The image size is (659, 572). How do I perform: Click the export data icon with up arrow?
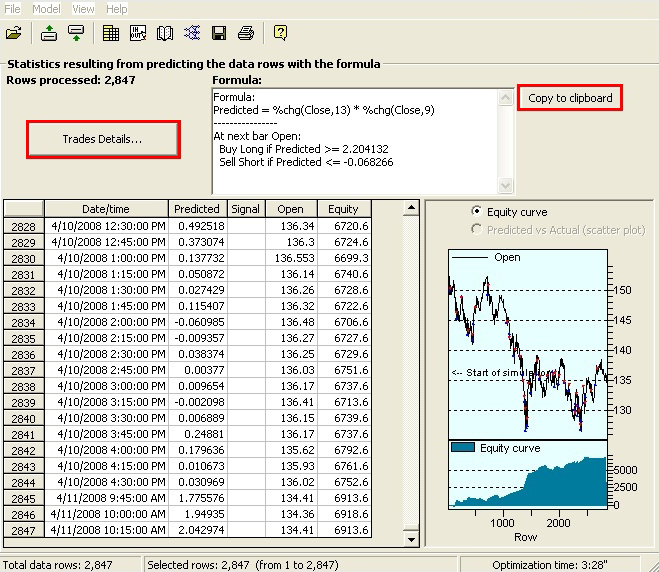(x=49, y=33)
